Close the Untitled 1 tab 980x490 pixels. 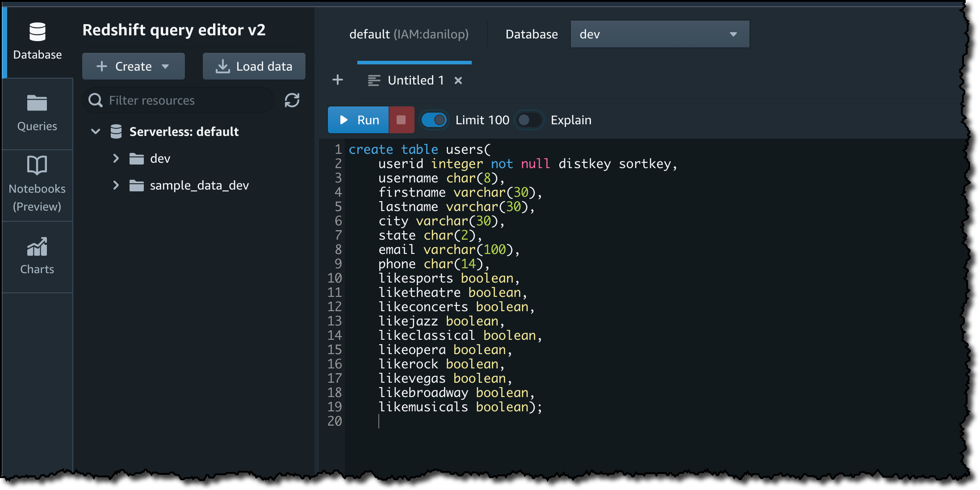click(458, 80)
